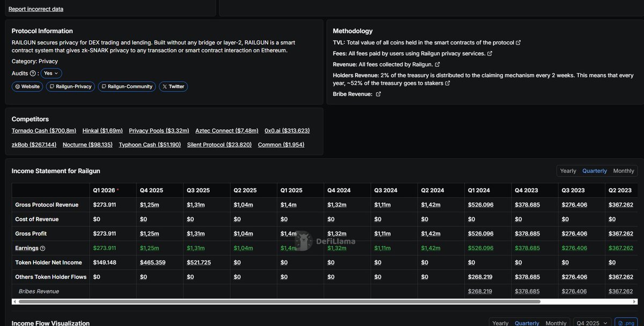This screenshot has height=326, width=644.
Task: Click Bribes Revenue value $268.219
Action: [480, 291]
